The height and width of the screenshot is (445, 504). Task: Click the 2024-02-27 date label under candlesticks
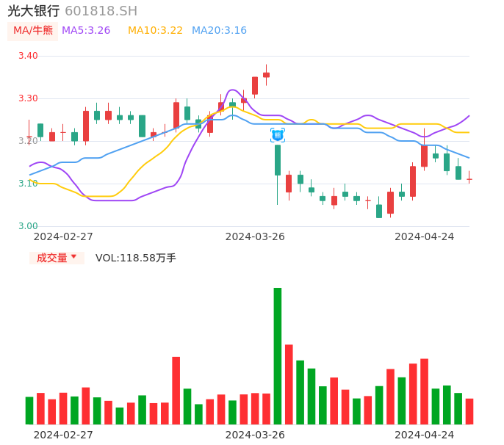pos(63,236)
